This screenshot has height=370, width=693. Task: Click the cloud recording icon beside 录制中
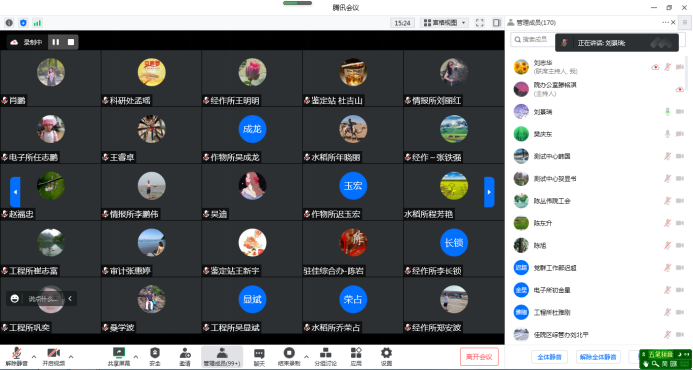click(x=14, y=42)
